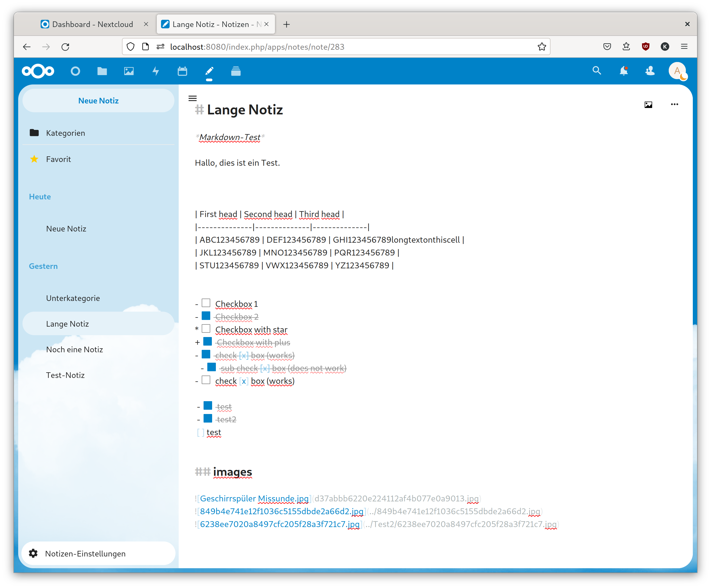Expand the Kategorien section

coord(65,133)
